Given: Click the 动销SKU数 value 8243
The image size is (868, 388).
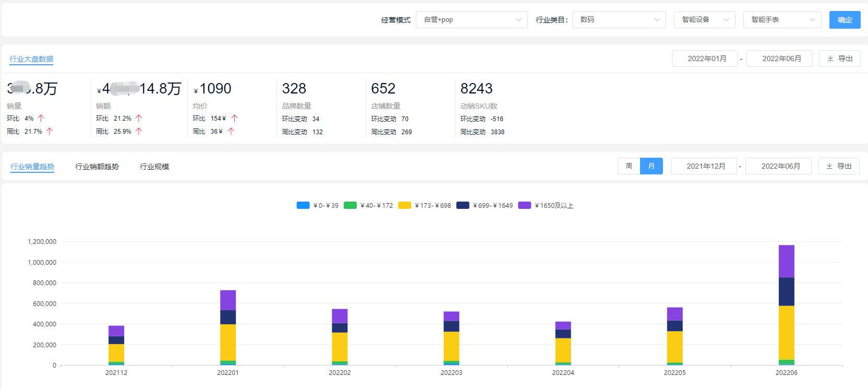Looking at the screenshot, I should [x=476, y=89].
